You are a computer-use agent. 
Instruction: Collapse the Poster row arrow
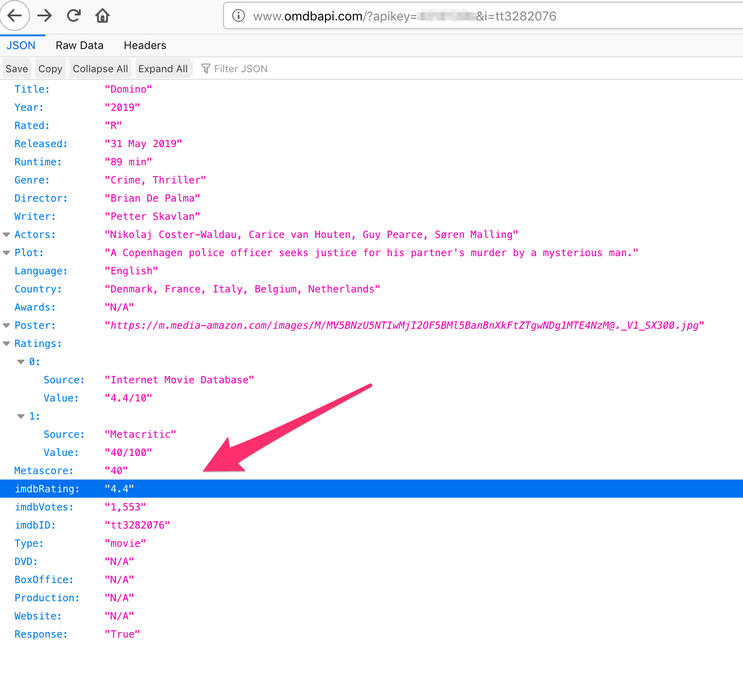click(7, 326)
